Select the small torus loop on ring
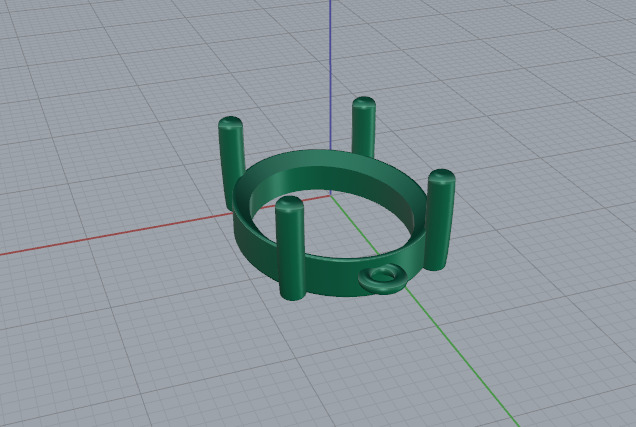This screenshot has height=427, width=636. tap(382, 279)
